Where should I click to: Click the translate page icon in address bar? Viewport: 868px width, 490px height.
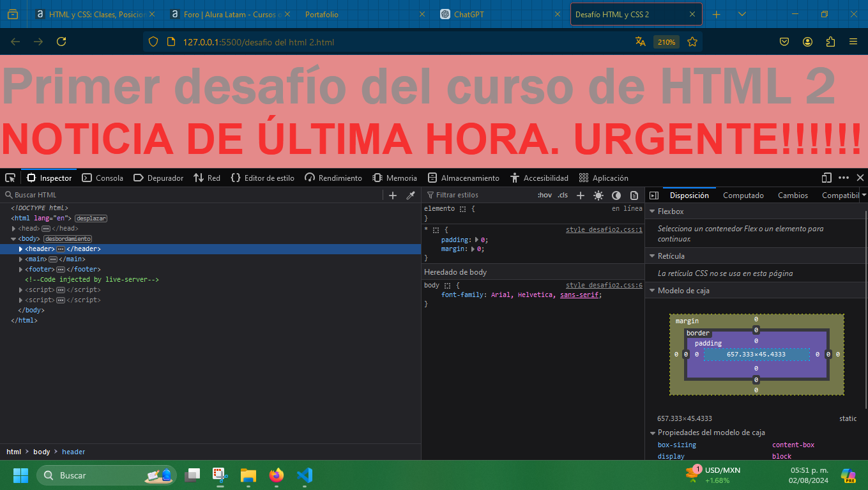tap(641, 42)
